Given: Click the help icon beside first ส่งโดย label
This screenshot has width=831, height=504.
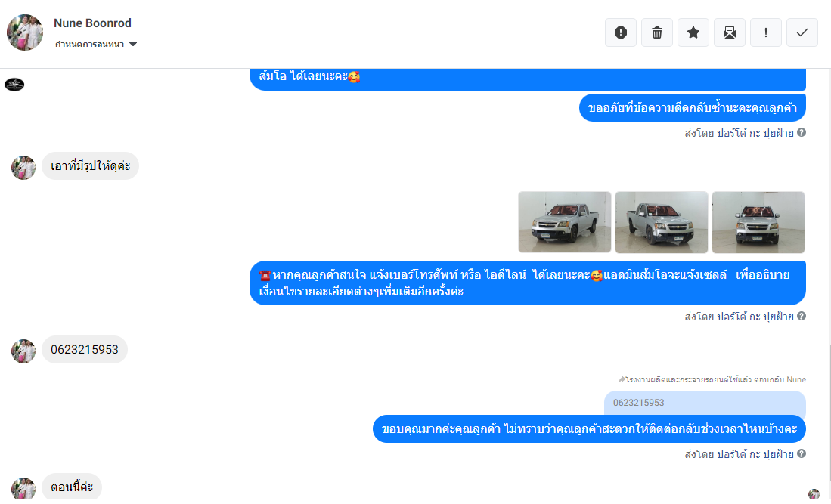Looking at the screenshot, I should pyautogui.click(x=802, y=132).
